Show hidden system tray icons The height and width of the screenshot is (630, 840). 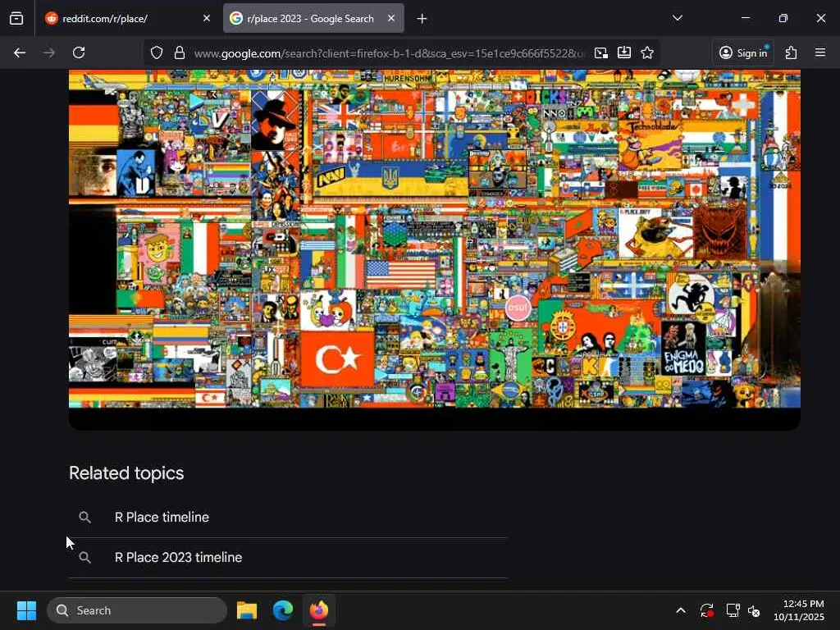coord(680,610)
